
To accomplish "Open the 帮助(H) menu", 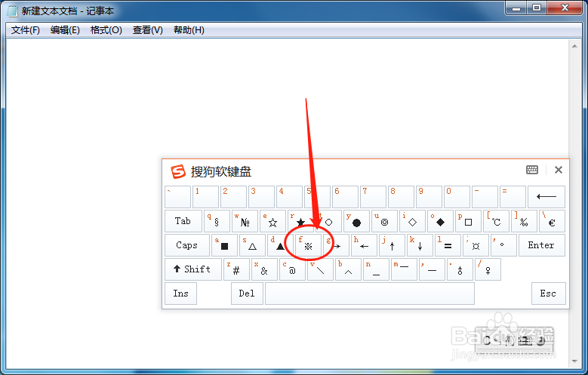I will [x=189, y=30].
